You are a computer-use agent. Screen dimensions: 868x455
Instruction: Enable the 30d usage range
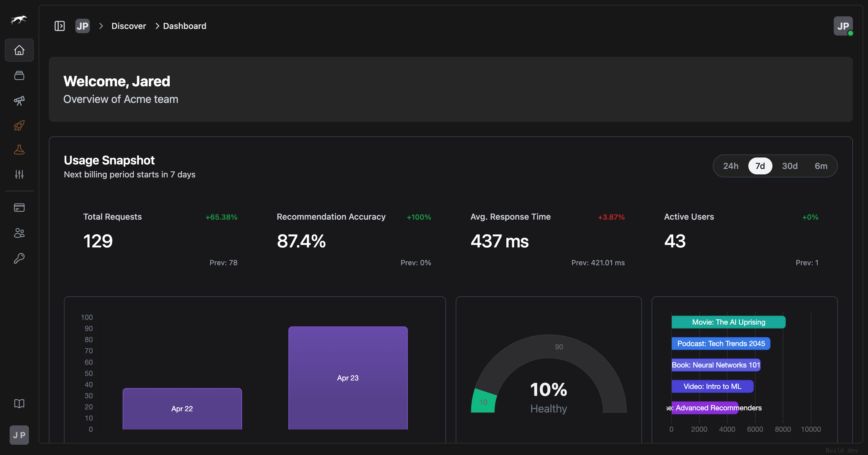[790, 166]
